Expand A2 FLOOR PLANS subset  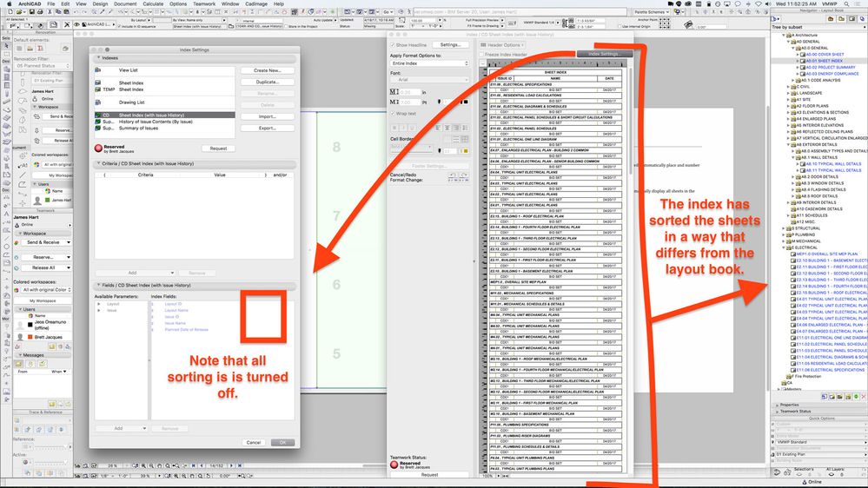(788, 106)
